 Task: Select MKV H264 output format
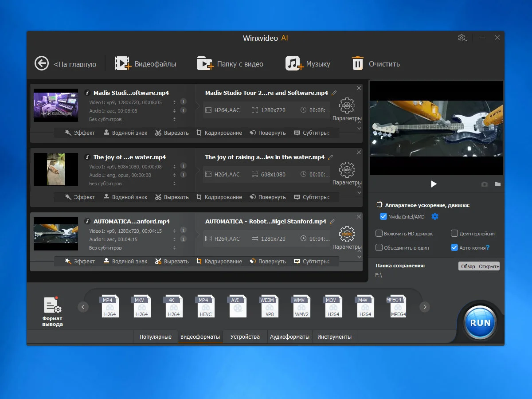tap(142, 306)
